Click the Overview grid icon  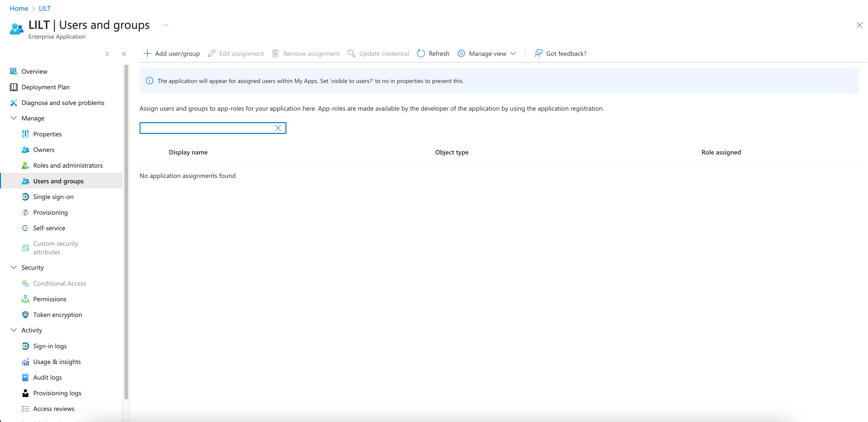pyautogui.click(x=13, y=71)
